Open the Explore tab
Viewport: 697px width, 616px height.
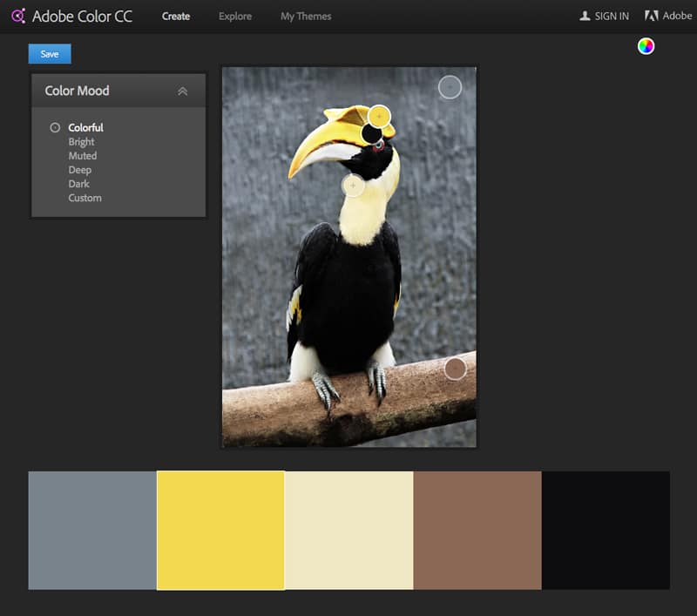pyautogui.click(x=235, y=17)
